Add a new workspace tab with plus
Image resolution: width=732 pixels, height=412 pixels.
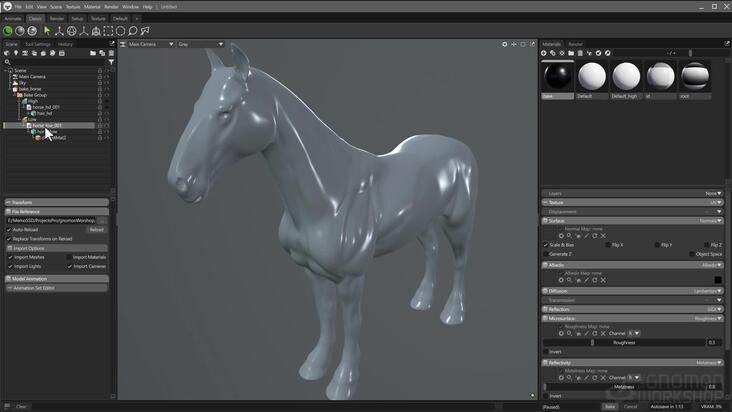click(x=137, y=19)
